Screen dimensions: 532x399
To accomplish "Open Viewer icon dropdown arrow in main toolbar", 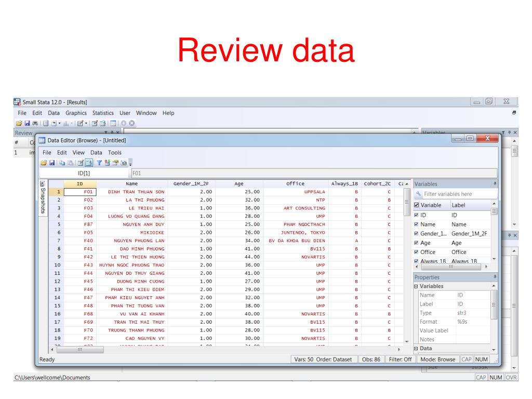I will pos(59,123).
